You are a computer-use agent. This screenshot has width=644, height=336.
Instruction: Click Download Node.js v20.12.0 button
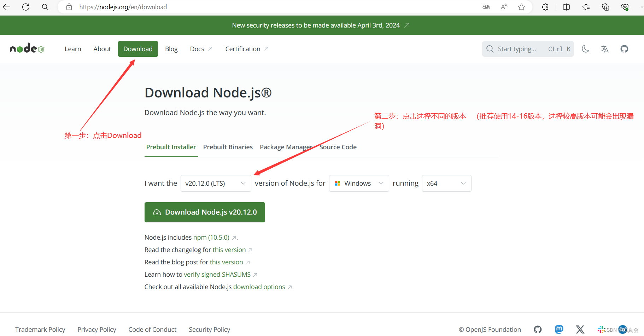205,212
